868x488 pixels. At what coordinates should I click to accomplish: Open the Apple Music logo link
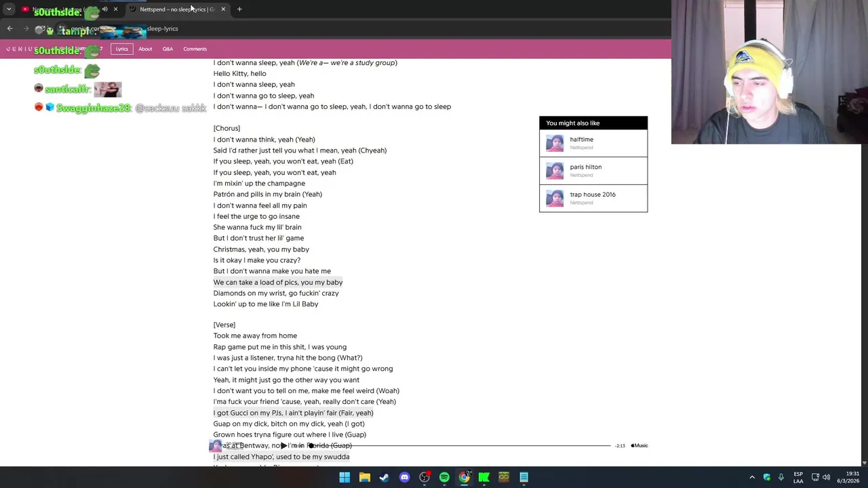(639, 445)
